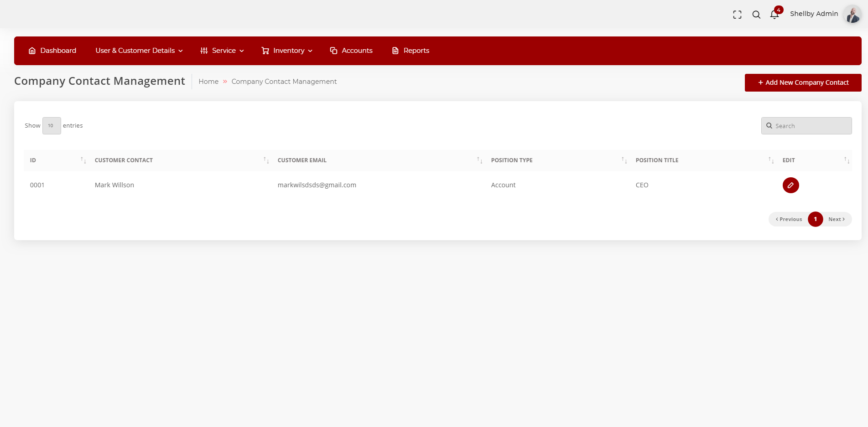This screenshot has height=427, width=868.
Task: Select the Account position type cell
Action: [x=503, y=185]
